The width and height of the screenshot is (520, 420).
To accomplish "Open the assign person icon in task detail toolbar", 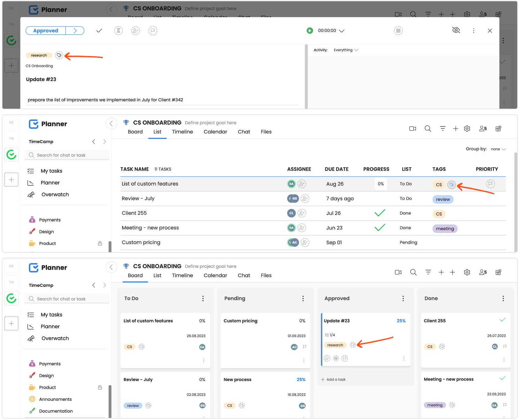I will click(135, 31).
